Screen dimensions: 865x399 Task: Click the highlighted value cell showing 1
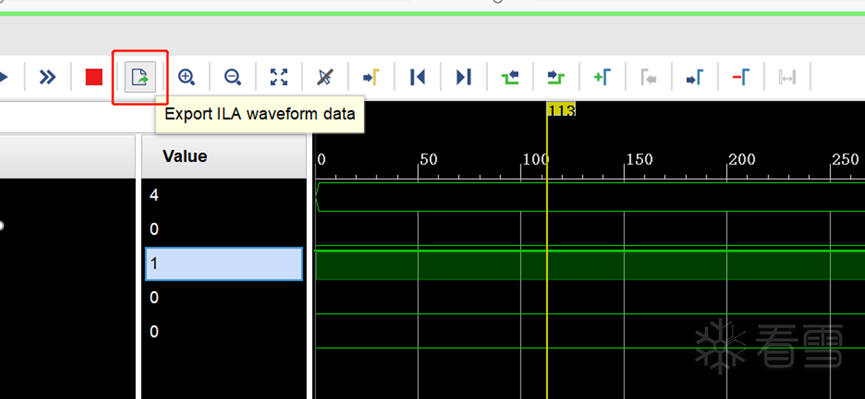224,264
